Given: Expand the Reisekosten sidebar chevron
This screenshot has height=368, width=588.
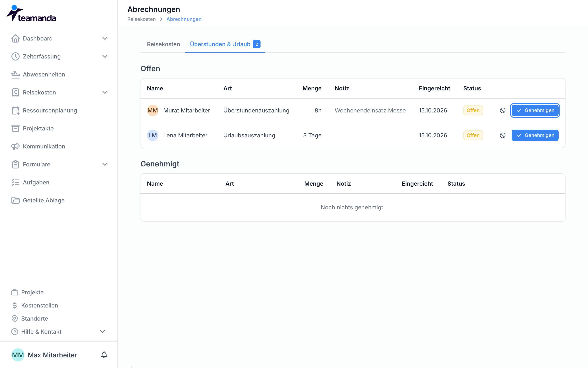Looking at the screenshot, I should click(105, 92).
